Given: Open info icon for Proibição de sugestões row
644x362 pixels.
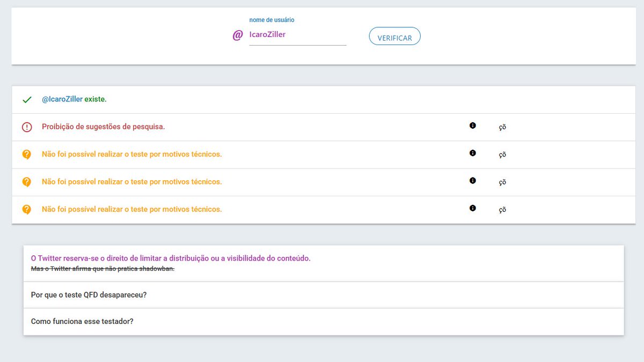Looking at the screenshot, I should 473,125.
